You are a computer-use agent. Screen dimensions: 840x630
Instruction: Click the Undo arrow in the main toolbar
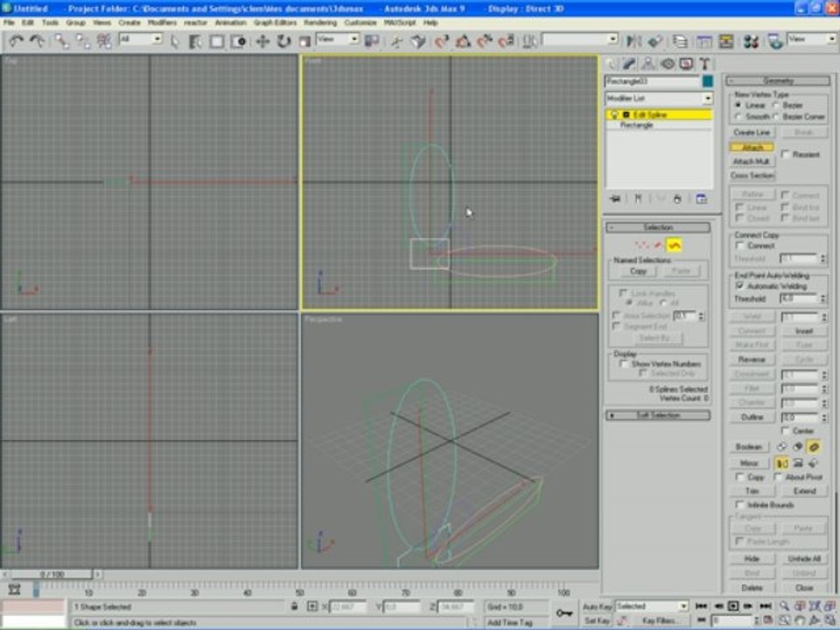[x=16, y=41]
